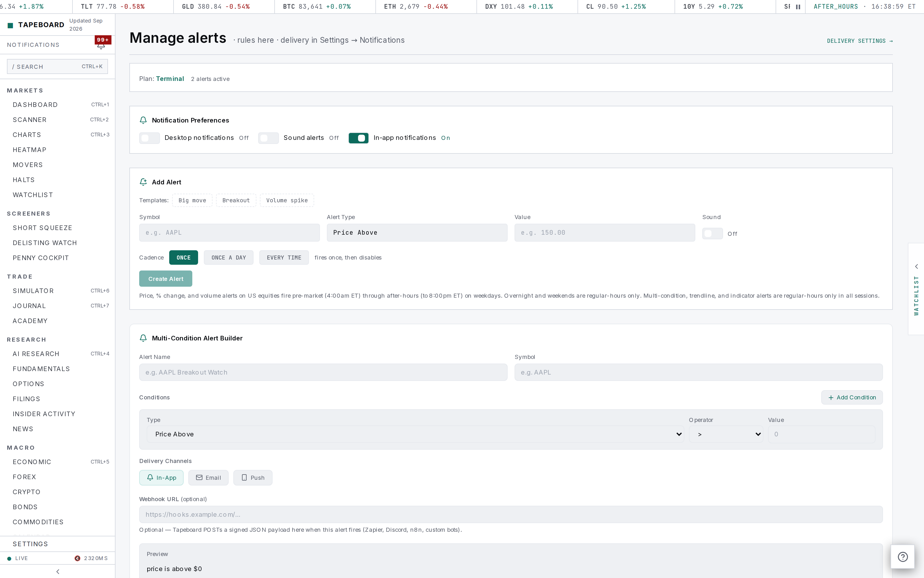Screen dimensions: 924x578
Task: Disable In-app notifications toggle
Action: [359, 138]
